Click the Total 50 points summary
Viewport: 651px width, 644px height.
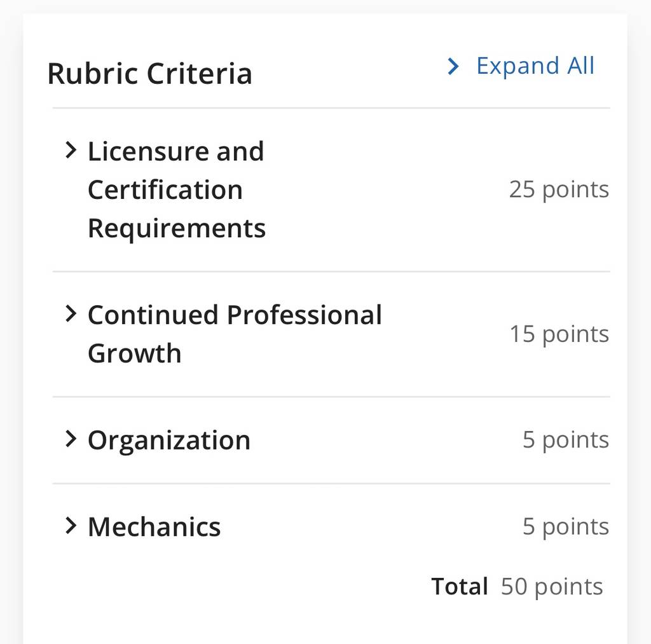(x=517, y=587)
